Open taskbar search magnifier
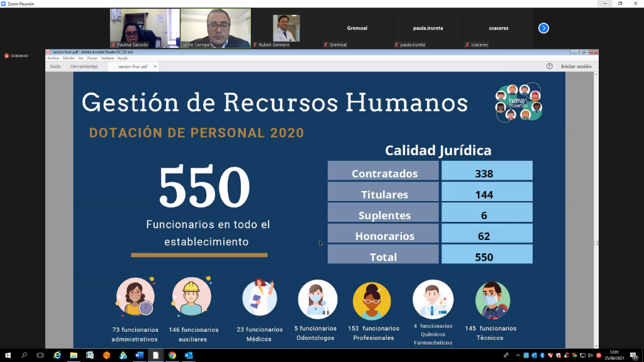The image size is (644, 362). pos(25,355)
